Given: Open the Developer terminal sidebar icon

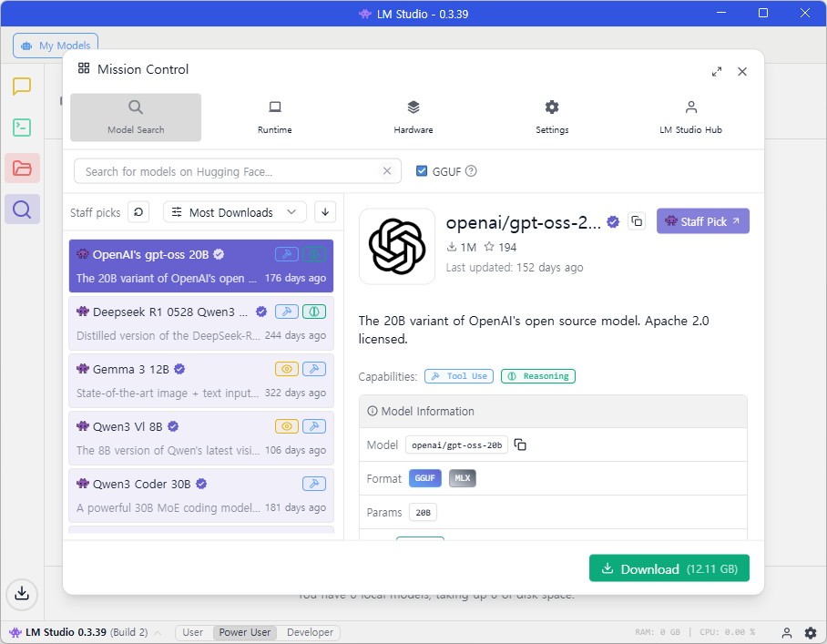Looking at the screenshot, I should point(22,128).
